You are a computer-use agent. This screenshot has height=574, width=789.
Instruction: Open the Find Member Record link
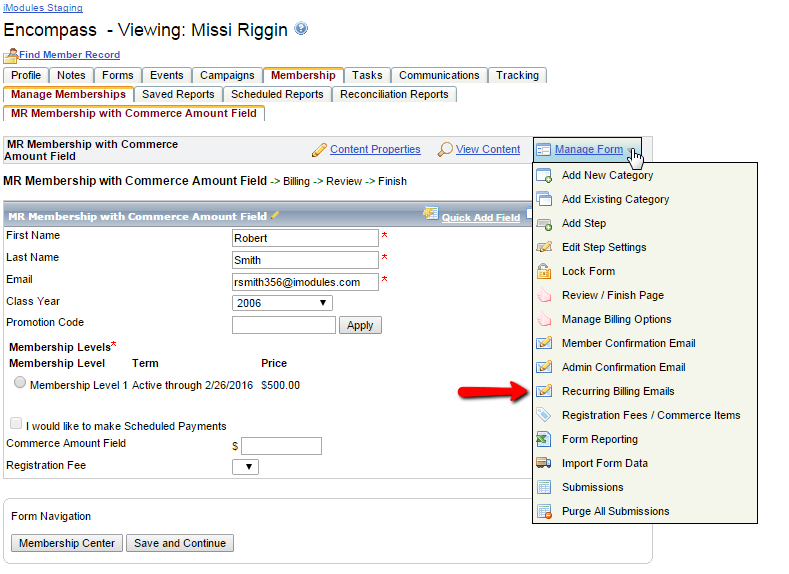click(x=69, y=55)
